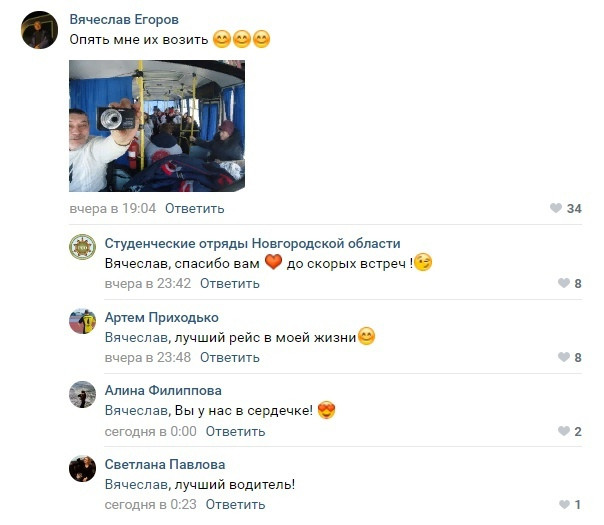This screenshot has height=525, width=604.
Task: Open Вячеслав Егоров's avatar
Action: [39, 30]
